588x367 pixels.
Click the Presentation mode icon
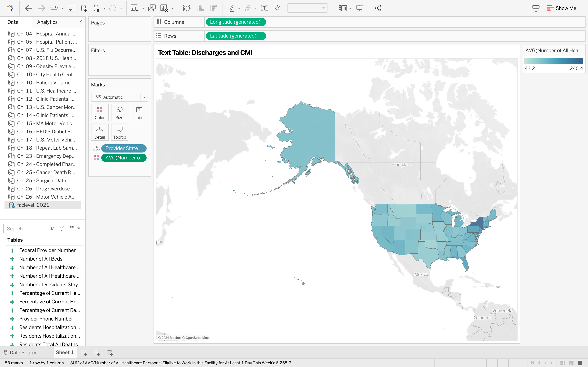pos(359,8)
